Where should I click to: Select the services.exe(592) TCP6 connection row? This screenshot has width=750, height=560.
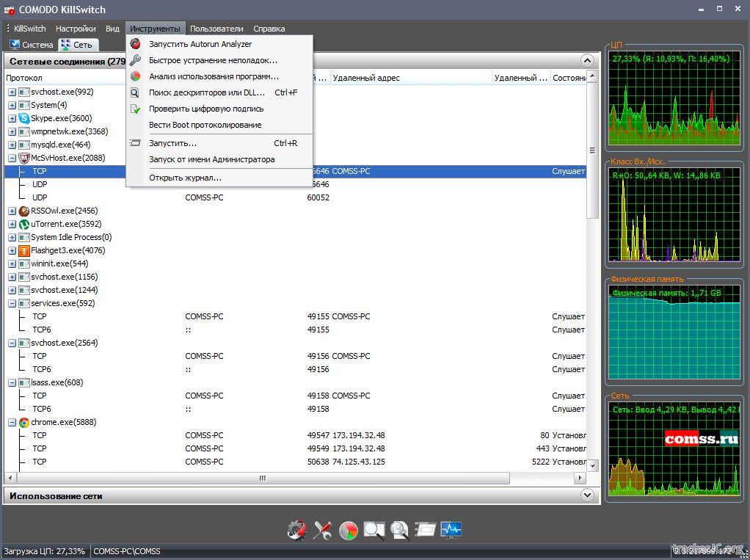(42, 330)
